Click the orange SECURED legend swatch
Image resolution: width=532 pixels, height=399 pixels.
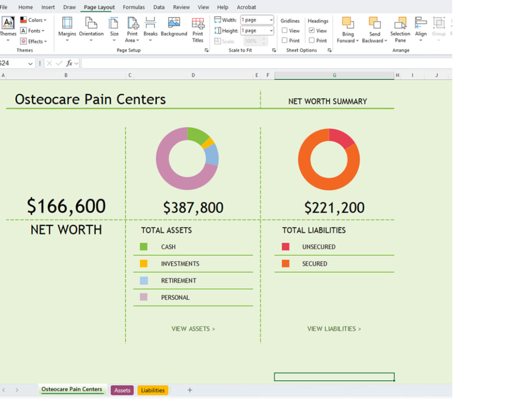click(286, 264)
